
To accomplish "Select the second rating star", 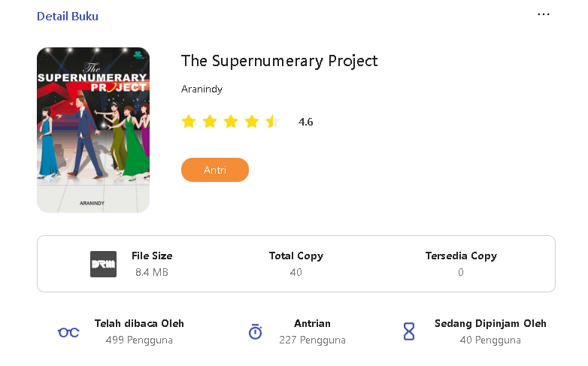I will [210, 122].
